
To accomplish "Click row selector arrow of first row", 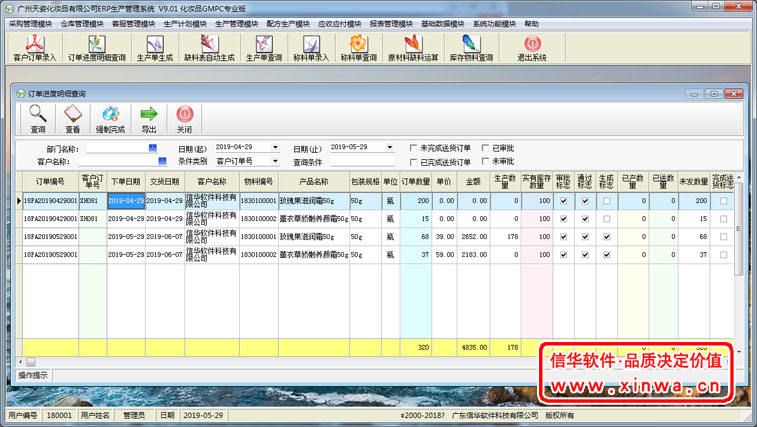I will point(19,201).
